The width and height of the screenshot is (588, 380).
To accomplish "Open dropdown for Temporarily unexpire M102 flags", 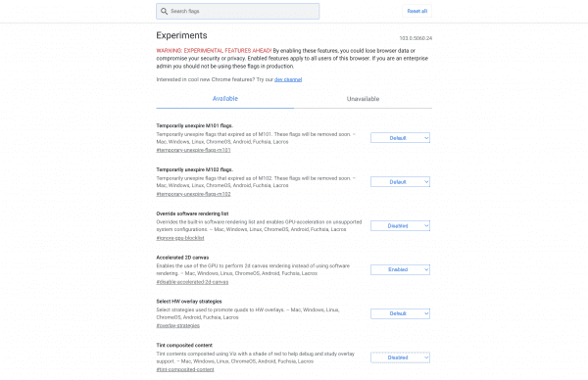I will click(x=400, y=182).
